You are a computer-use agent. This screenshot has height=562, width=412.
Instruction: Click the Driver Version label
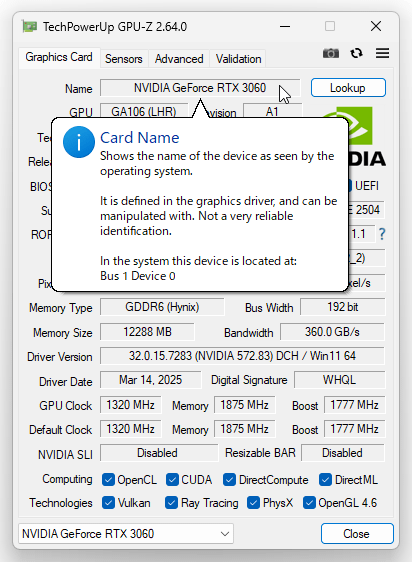point(60,357)
